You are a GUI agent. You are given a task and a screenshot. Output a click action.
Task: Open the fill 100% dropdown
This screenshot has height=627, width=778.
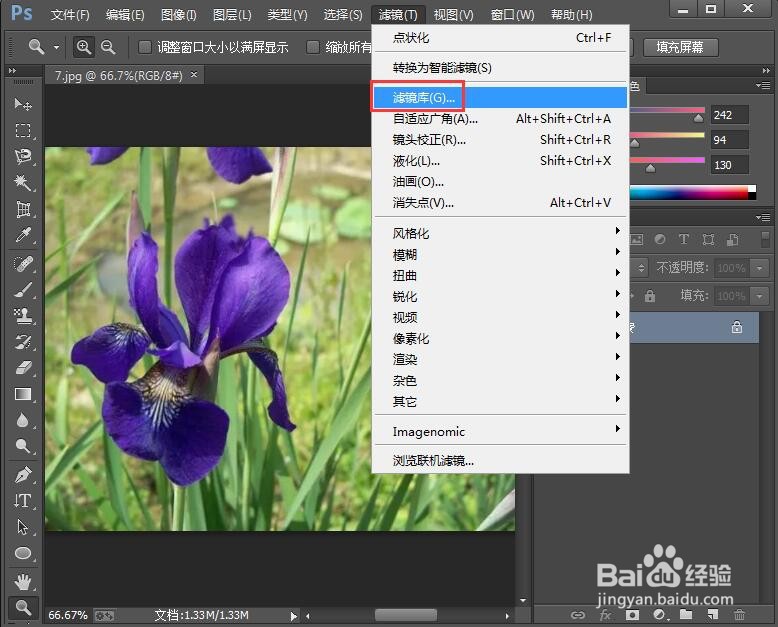(x=760, y=296)
